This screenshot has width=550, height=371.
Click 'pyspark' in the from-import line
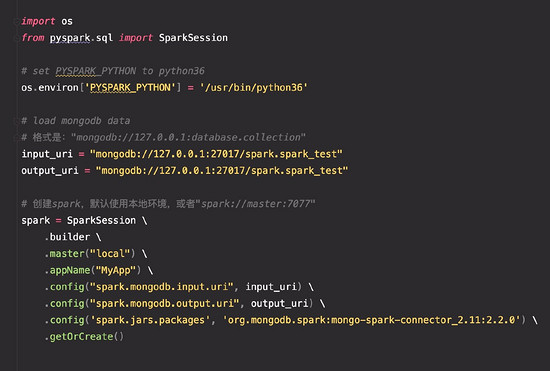(x=70, y=38)
